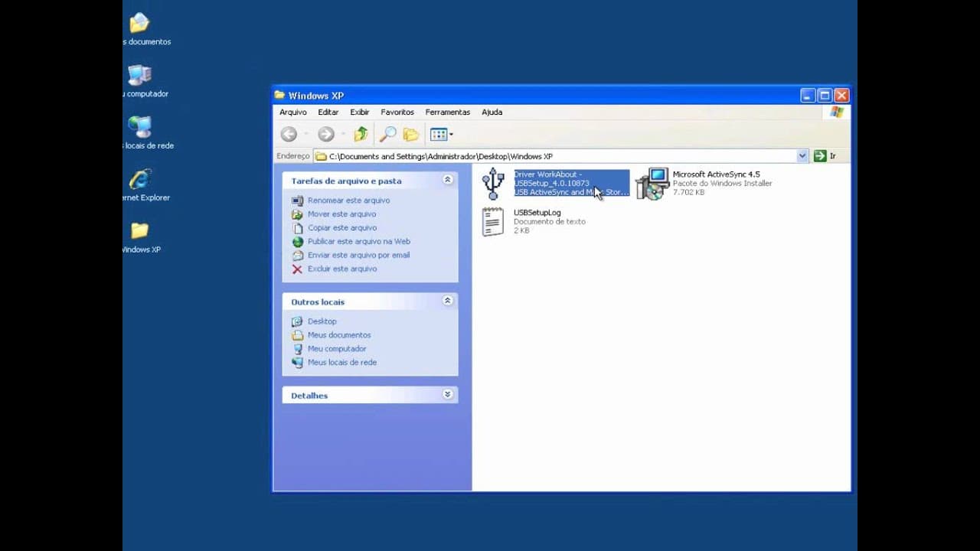Click Enviar este arquivo por email link
This screenshot has width=980, height=551.
(359, 256)
